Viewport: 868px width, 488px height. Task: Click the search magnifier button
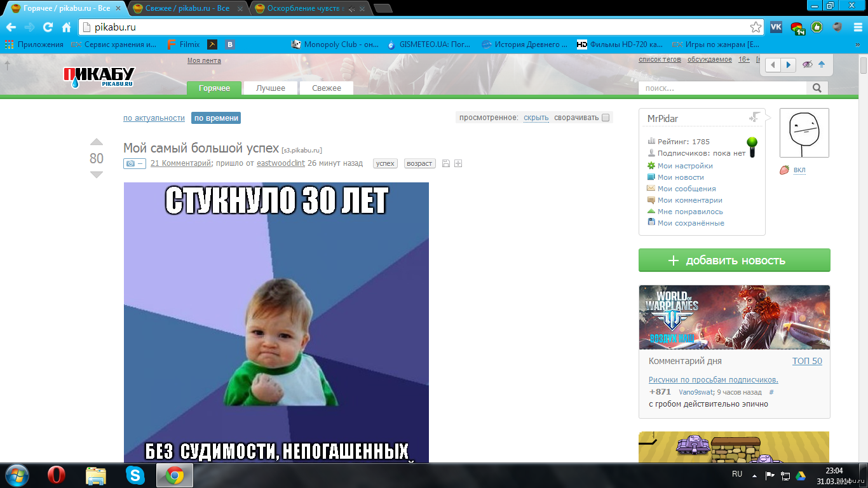click(817, 88)
